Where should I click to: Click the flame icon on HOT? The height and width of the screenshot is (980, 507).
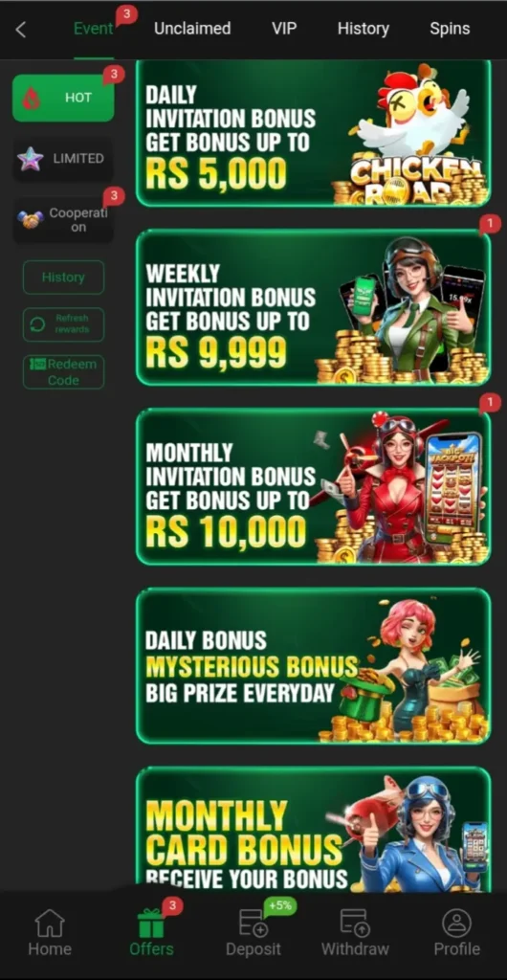click(x=32, y=99)
